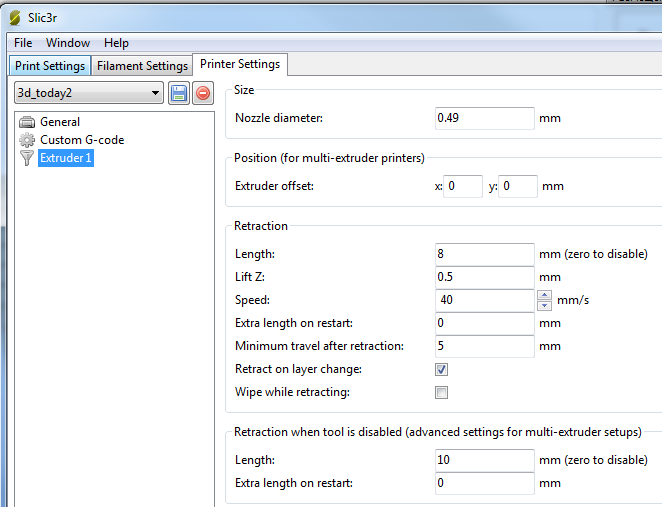This screenshot has width=662, height=507.
Task: Click the Nozzle diameter input field
Action: point(484,118)
